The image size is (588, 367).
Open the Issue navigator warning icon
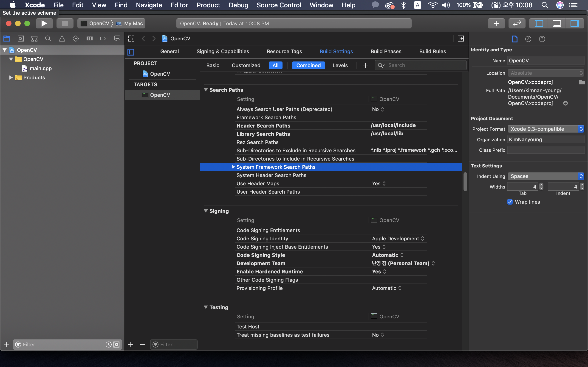(x=62, y=39)
